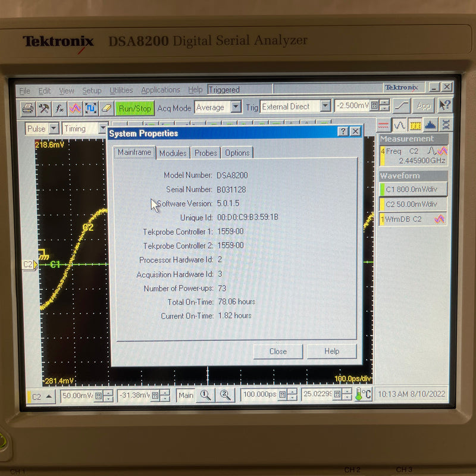Click the blue histogram readout icon
Screen dimensions: 476x476
pyautogui.click(x=430, y=125)
